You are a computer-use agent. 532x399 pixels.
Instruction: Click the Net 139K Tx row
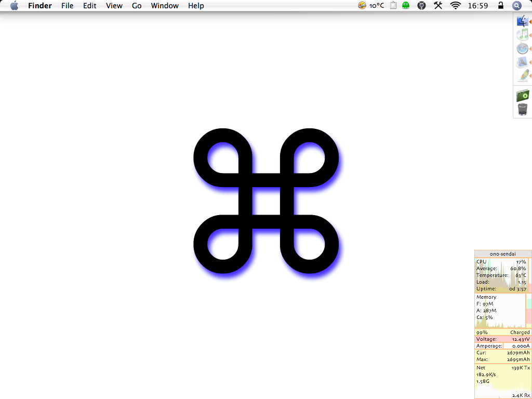[503, 368]
